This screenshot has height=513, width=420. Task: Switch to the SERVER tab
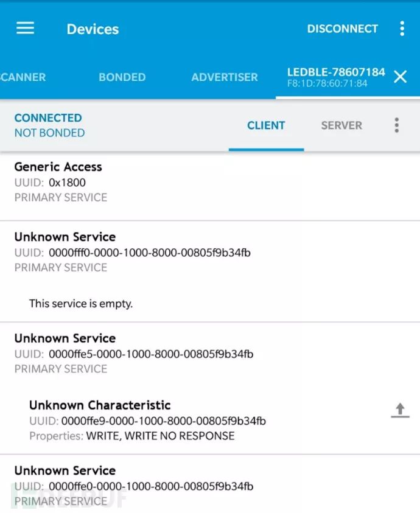[x=341, y=125]
